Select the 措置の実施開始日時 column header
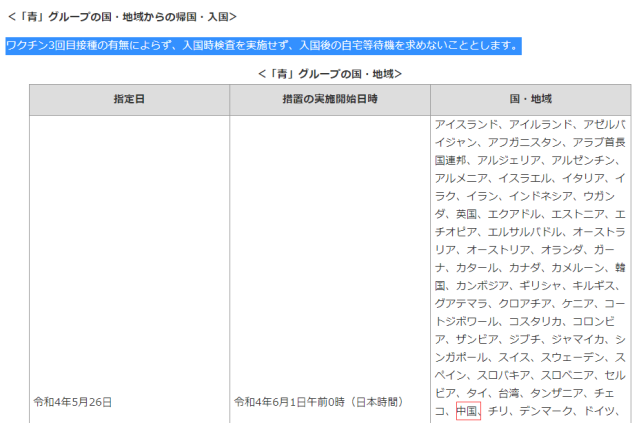641x423 pixels. click(x=330, y=99)
